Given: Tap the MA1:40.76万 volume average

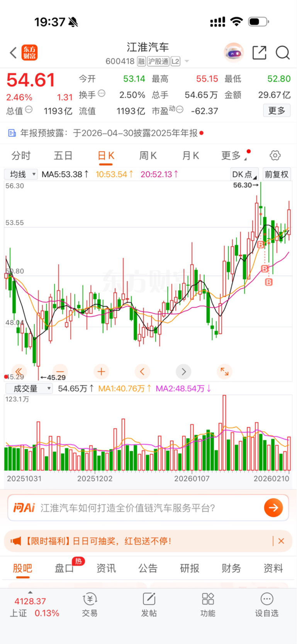Looking at the screenshot, I should pyautogui.click(x=124, y=388).
